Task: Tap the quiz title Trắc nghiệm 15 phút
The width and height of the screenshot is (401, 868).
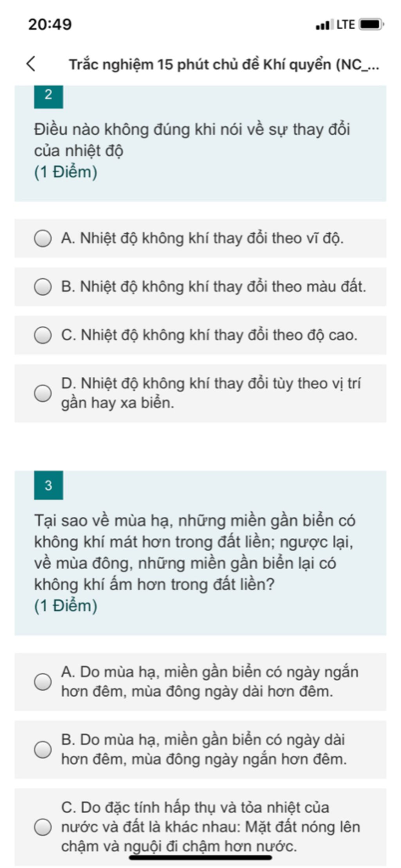Action: [x=224, y=65]
